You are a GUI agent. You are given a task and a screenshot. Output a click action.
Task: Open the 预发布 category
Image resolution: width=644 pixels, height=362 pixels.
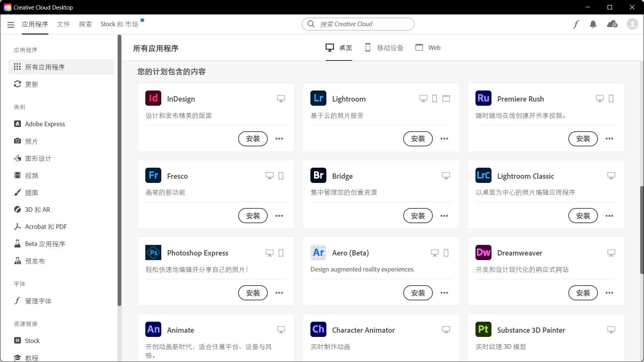61,261
